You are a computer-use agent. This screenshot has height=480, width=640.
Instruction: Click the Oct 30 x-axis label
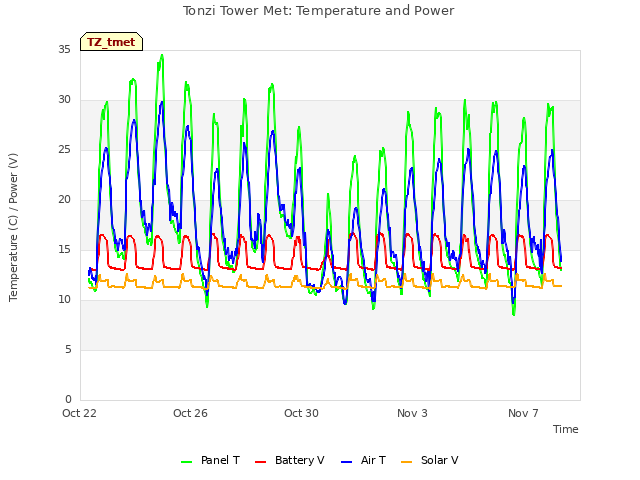tap(301, 413)
